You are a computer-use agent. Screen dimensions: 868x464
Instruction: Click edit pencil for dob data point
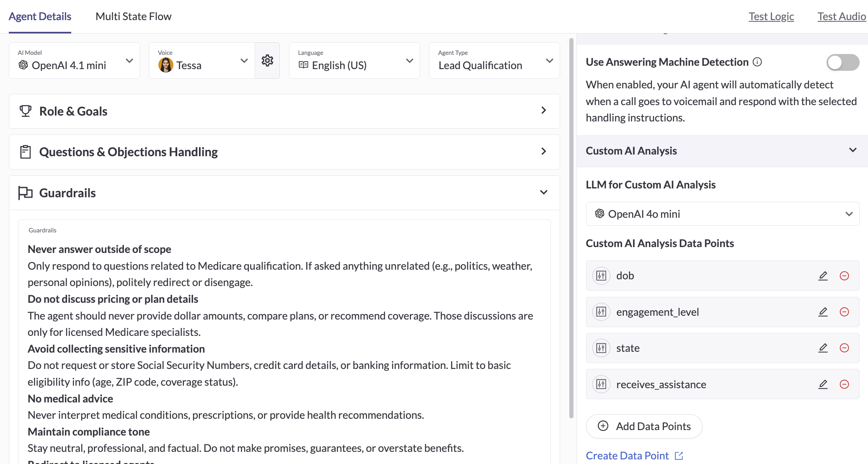point(823,276)
